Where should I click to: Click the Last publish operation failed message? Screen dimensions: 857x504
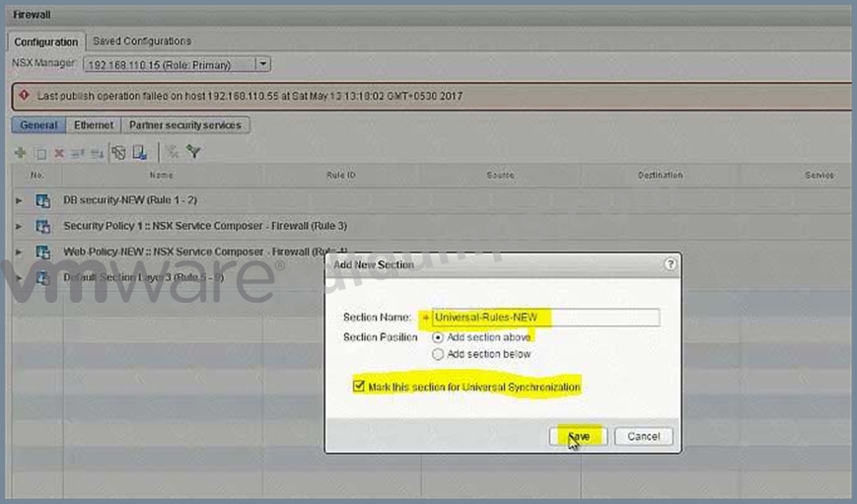coord(250,96)
